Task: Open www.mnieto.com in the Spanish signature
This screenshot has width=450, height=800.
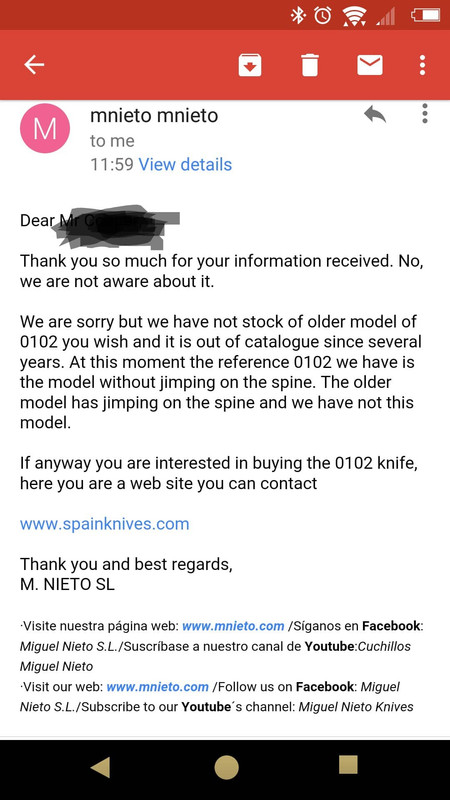Action: point(233,626)
